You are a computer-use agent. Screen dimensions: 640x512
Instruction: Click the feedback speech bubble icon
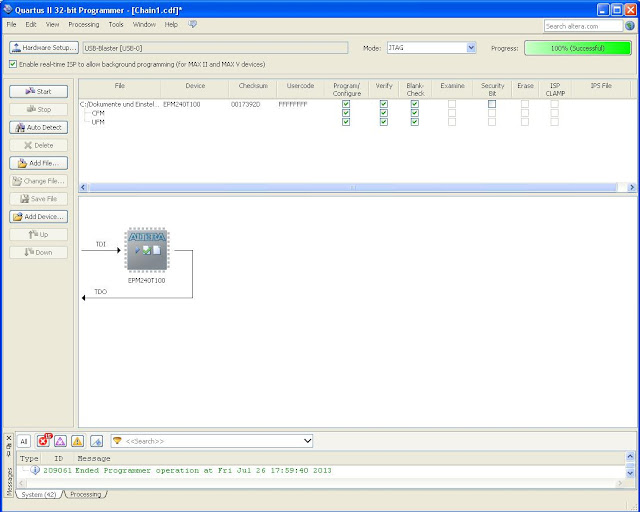[192, 24]
